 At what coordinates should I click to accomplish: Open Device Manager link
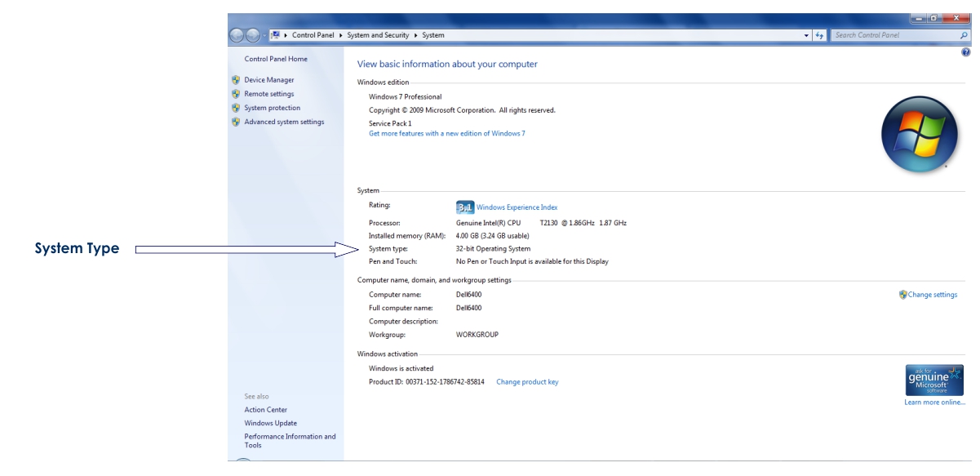click(x=269, y=80)
